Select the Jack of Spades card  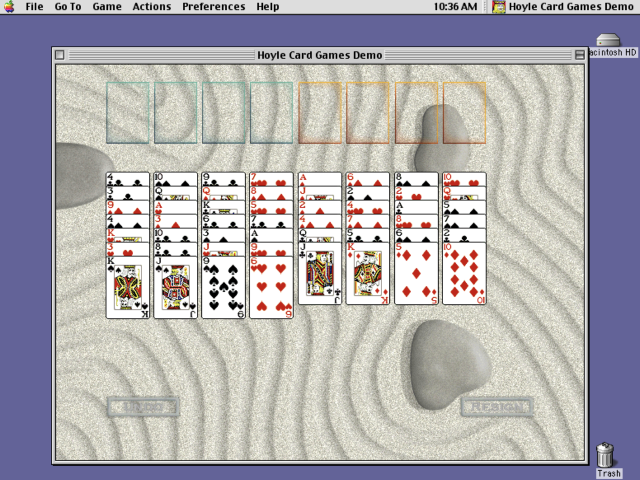tap(176, 287)
